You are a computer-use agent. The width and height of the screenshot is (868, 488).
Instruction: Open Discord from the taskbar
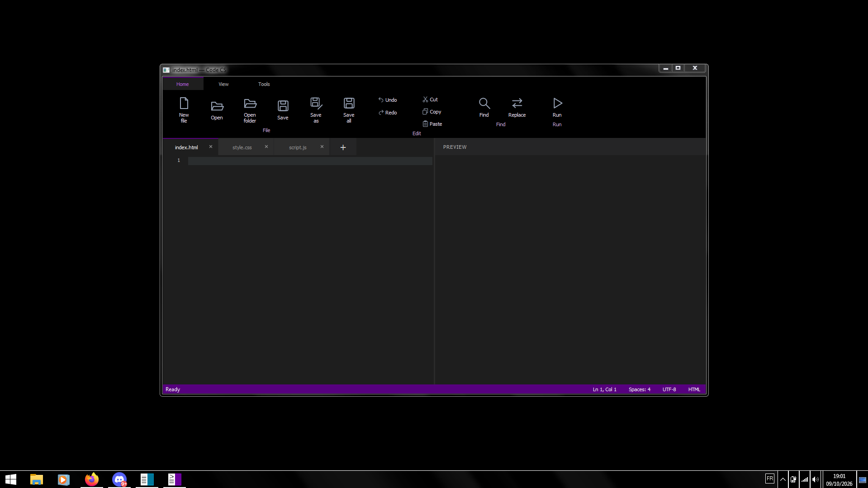(x=119, y=479)
